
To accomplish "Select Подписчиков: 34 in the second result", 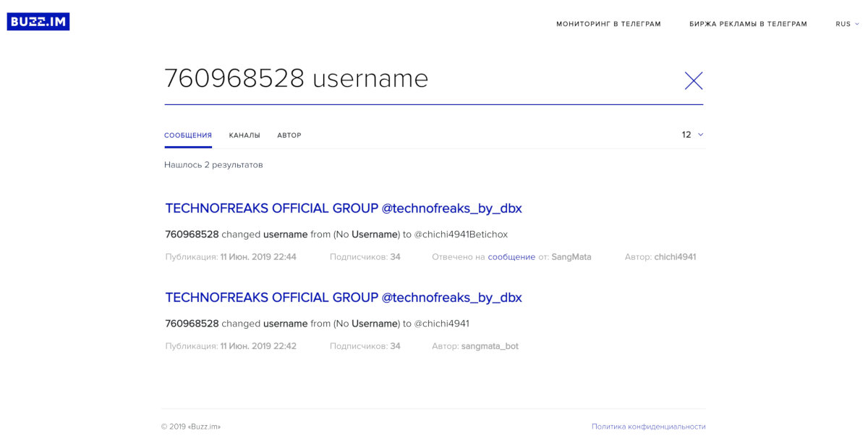I will point(365,346).
